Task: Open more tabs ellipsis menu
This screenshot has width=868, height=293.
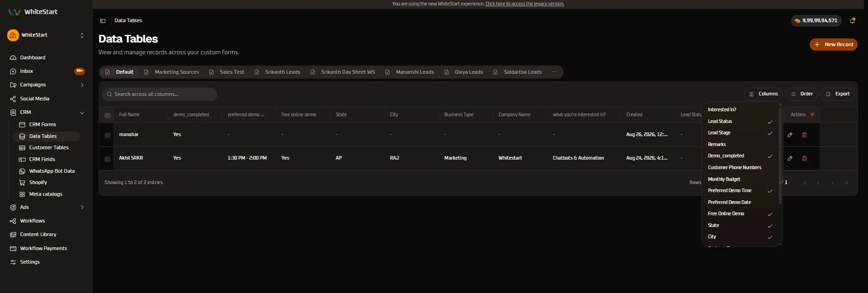Action: [x=554, y=72]
